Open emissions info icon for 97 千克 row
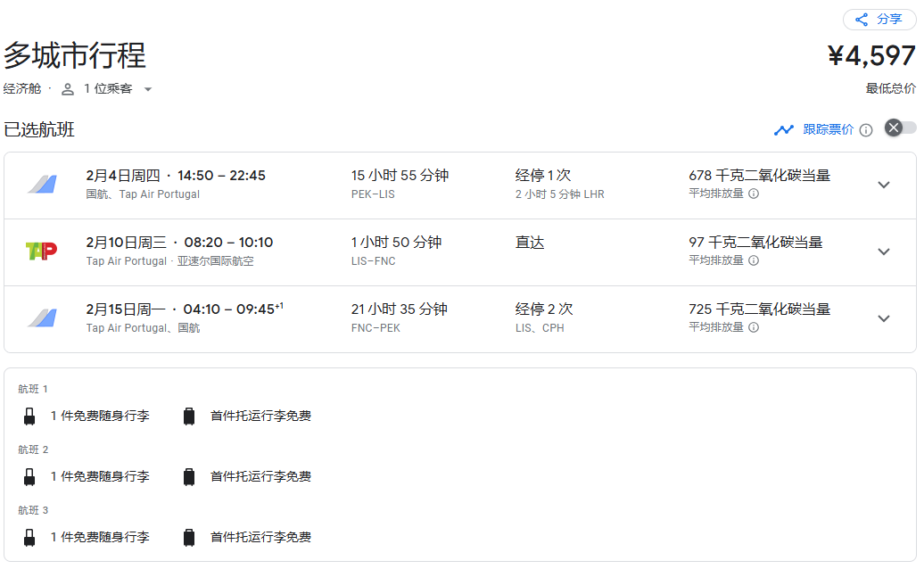924x569 pixels. [754, 260]
